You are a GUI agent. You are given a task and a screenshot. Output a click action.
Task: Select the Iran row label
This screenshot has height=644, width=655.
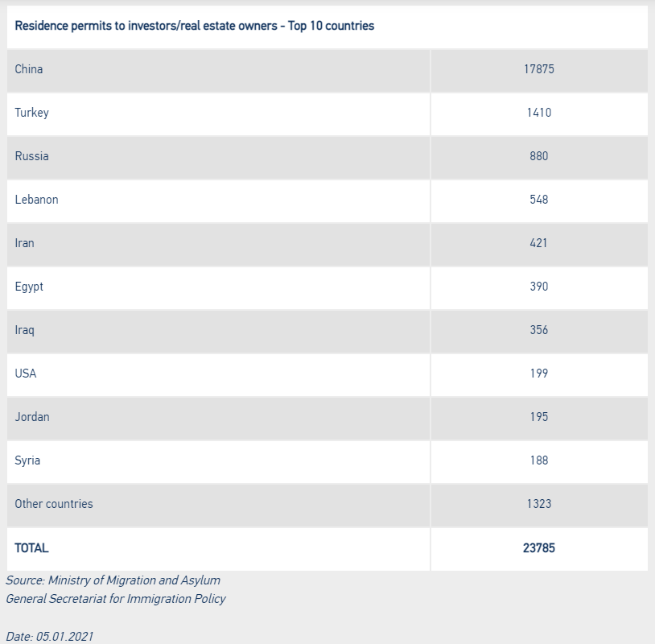pyautogui.click(x=24, y=243)
